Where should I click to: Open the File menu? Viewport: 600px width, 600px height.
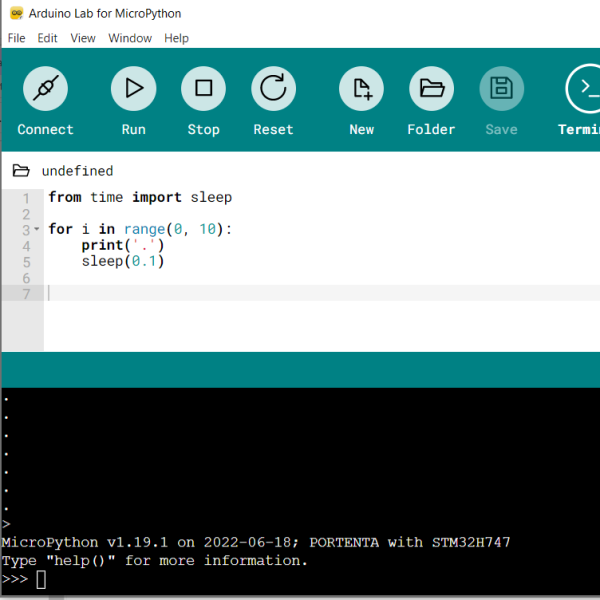point(16,38)
